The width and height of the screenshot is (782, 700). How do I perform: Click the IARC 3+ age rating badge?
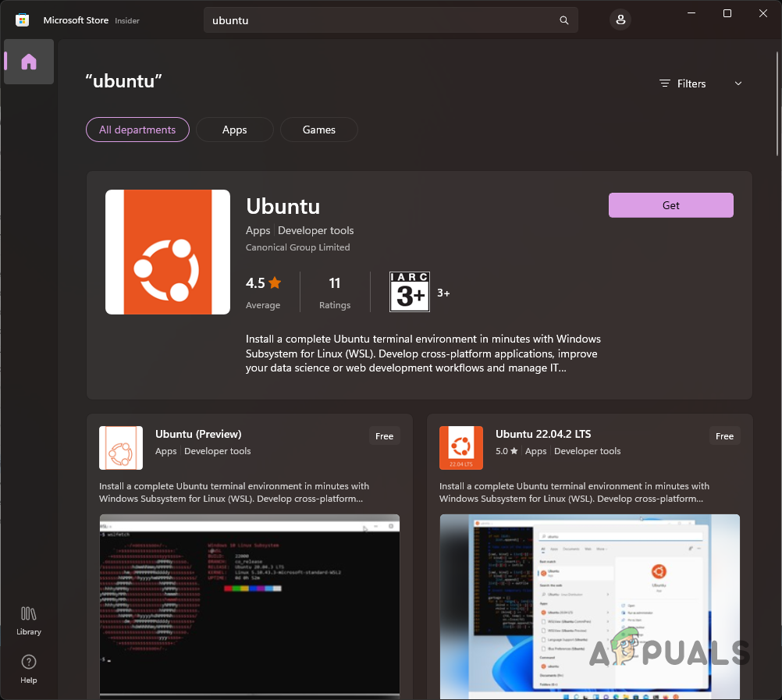coord(409,292)
